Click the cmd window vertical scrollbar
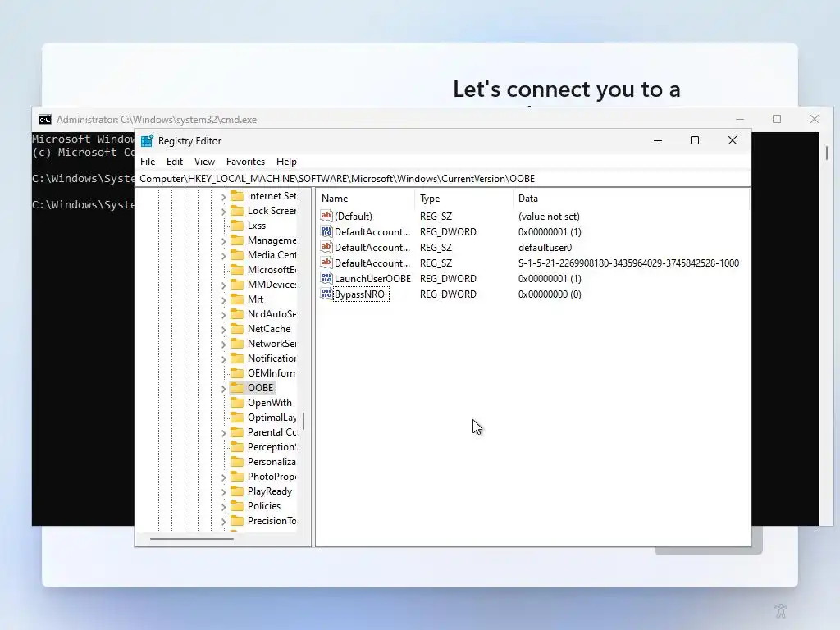Image resolution: width=840 pixels, height=630 pixels. 827,153
